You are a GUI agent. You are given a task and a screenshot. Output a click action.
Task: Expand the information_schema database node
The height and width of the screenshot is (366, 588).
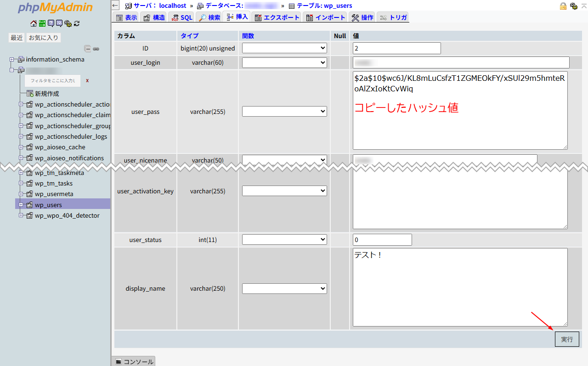coord(12,59)
